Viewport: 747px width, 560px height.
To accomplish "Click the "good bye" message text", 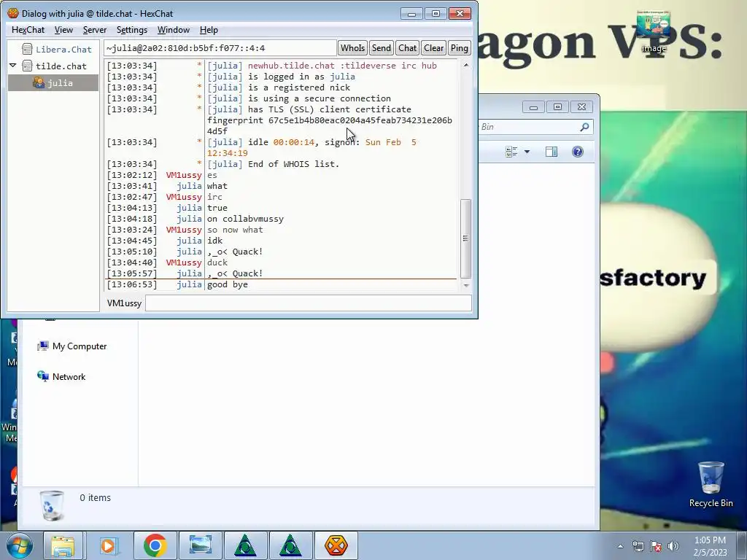I will [228, 285].
